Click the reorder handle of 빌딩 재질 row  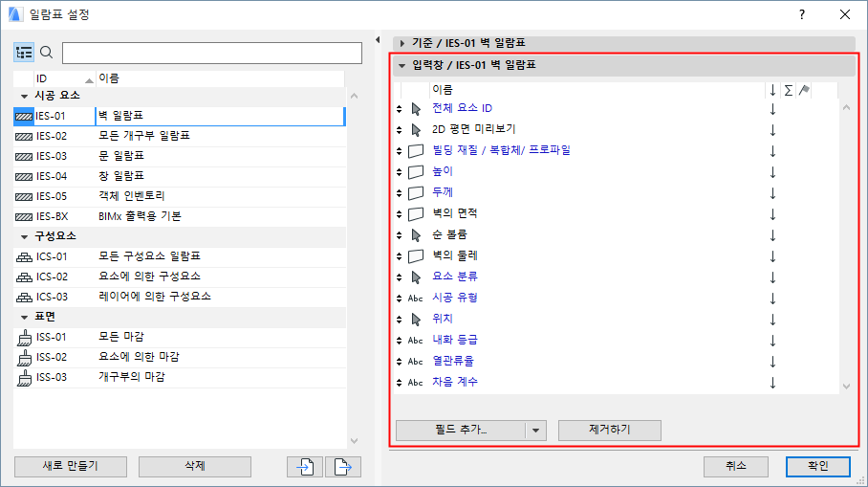click(x=400, y=151)
